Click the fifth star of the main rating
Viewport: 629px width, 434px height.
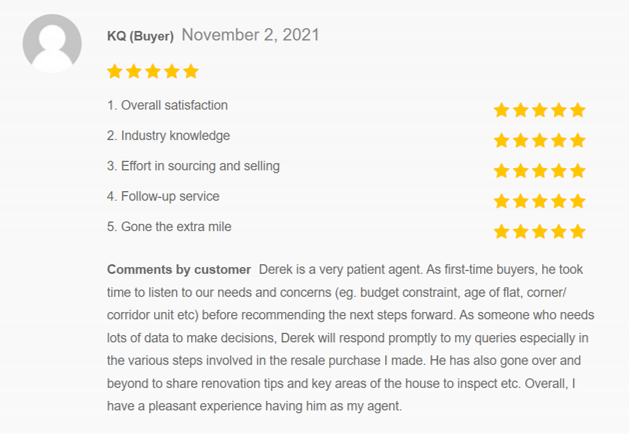[191, 71]
